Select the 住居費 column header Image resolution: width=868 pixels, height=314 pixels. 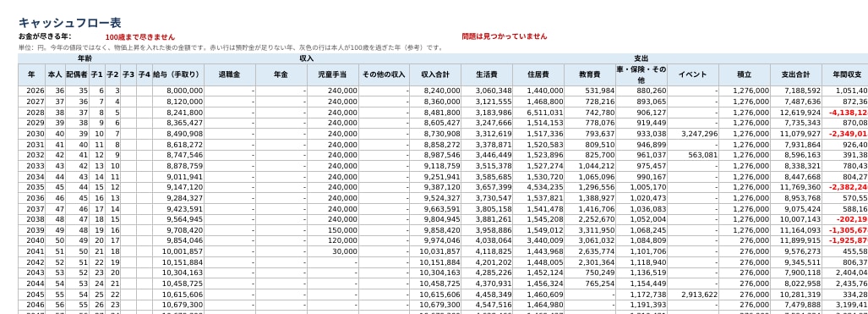[x=538, y=74]
